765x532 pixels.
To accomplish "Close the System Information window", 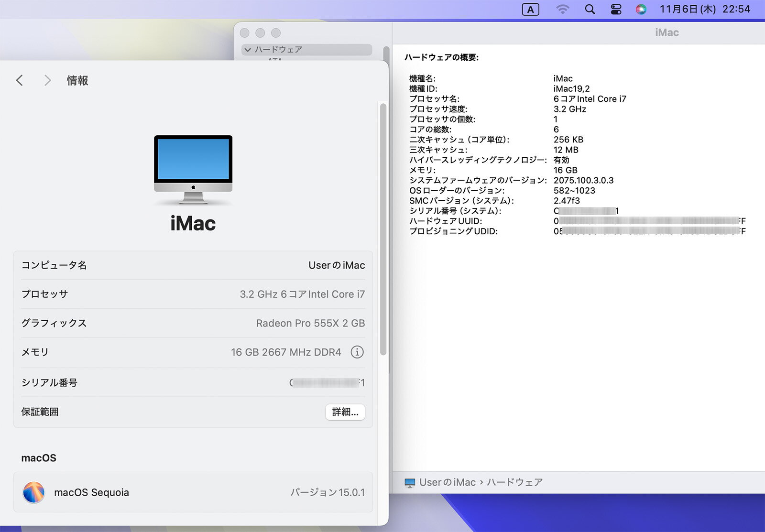I will pyautogui.click(x=245, y=33).
